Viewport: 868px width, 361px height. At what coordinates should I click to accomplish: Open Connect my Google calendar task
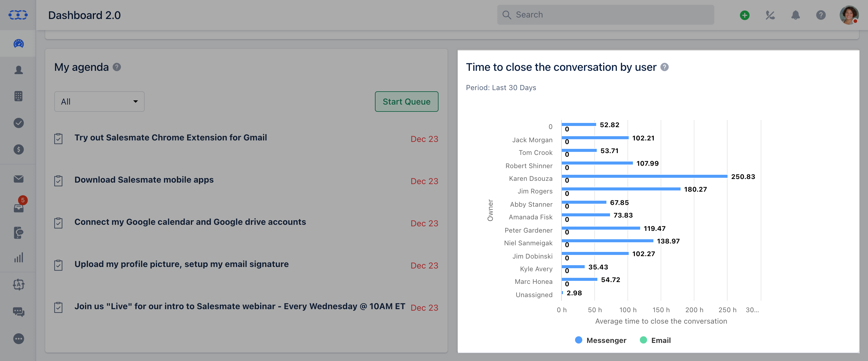(190, 222)
